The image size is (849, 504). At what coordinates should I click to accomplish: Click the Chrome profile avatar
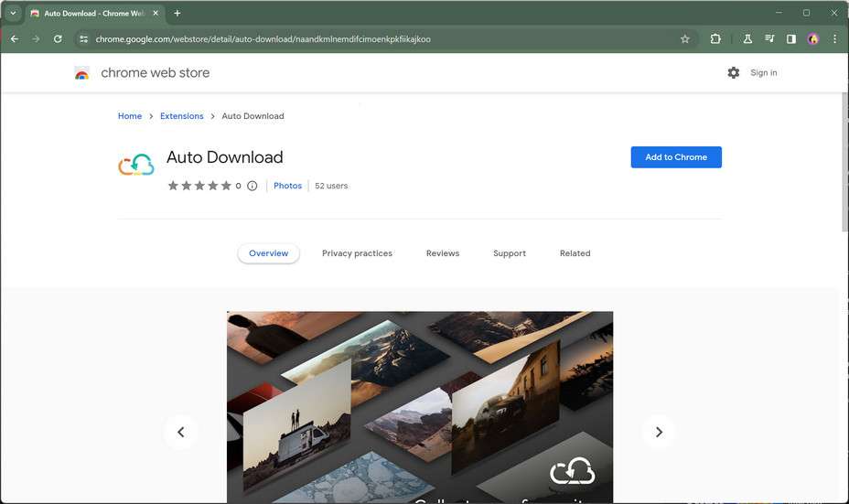pos(812,39)
